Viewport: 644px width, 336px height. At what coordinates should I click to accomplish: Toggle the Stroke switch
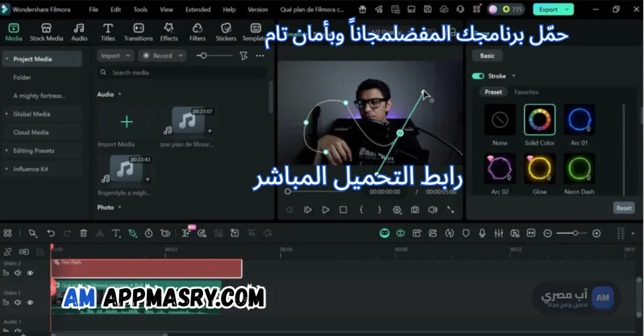[478, 76]
